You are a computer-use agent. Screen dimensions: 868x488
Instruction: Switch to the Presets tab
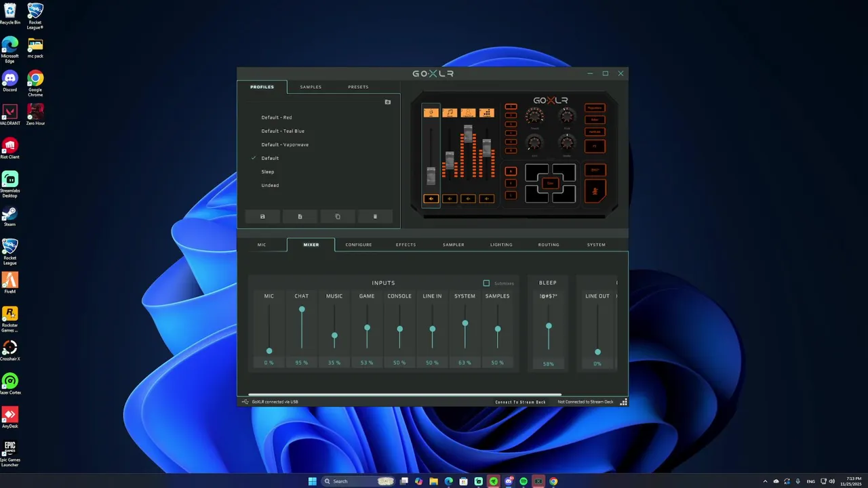[x=358, y=87]
